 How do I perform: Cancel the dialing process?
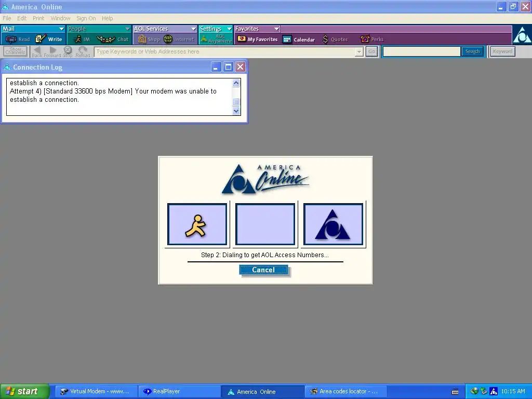[x=263, y=270]
